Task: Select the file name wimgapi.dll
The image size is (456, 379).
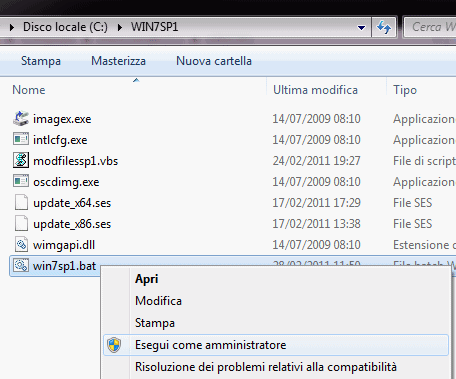Action: [64, 245]
